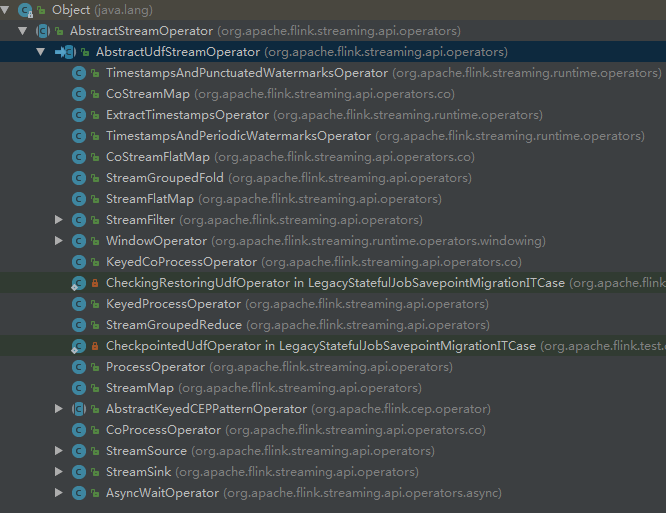This screenshot has width=666, height=513.
Task: Click the Object class icon
Action: tap(25, 10)
